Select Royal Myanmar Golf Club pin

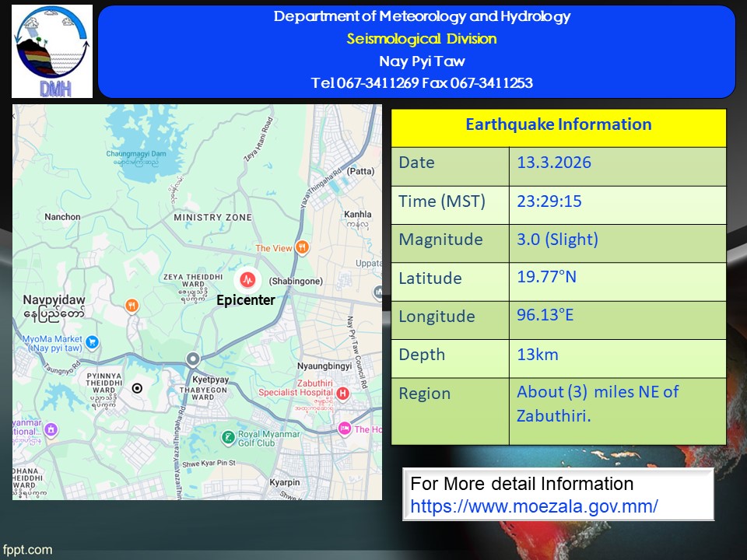pyautogui.click(x=227, y=438)
